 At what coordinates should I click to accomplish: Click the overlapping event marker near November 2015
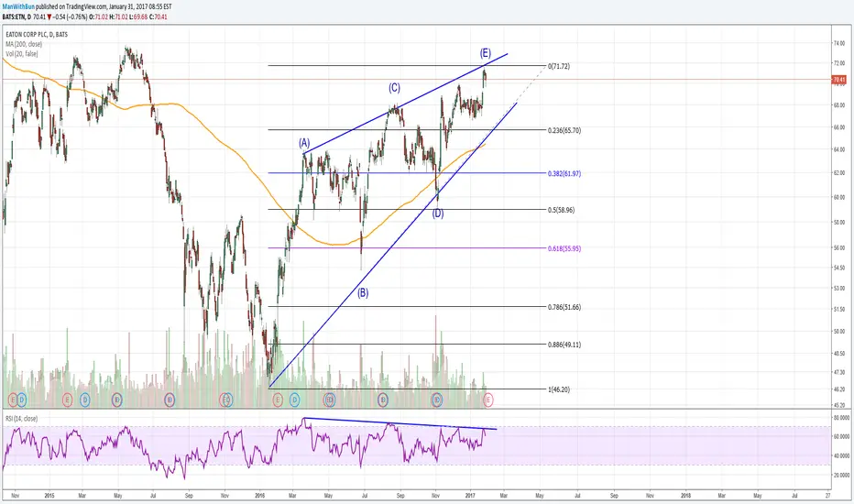point(226,400)
